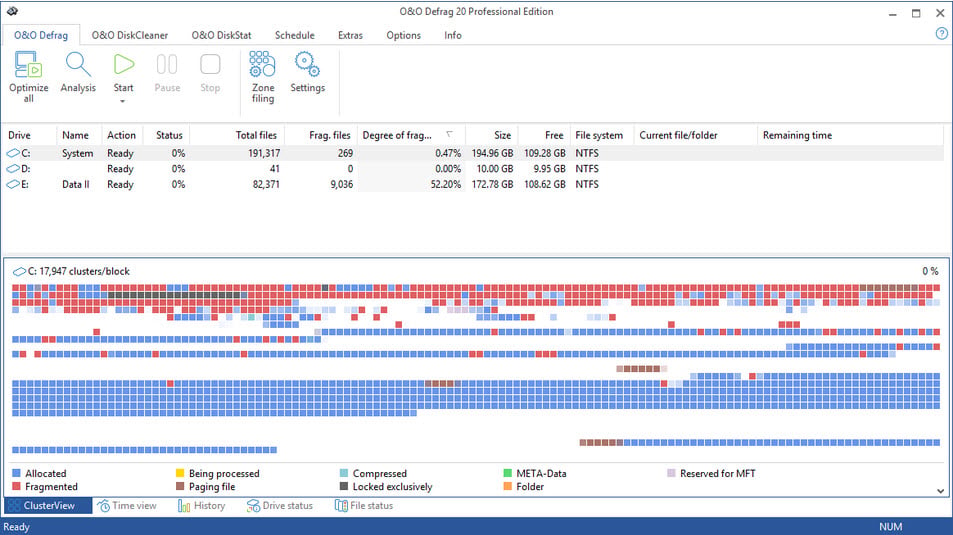Sort by Total files column header
953x535 pixels.
pyautogui.click(x=236, y=135)
